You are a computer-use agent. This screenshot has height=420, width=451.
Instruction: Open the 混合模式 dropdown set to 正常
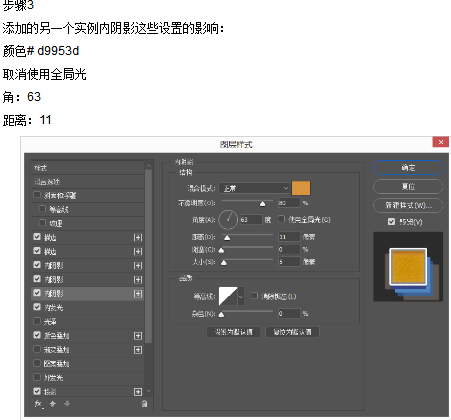pos(254,188)
